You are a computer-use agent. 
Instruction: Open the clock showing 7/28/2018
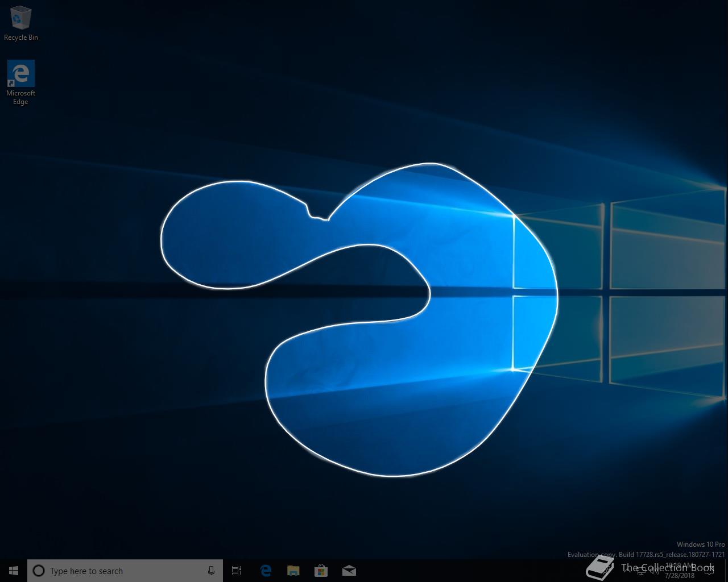click(679, 571)
